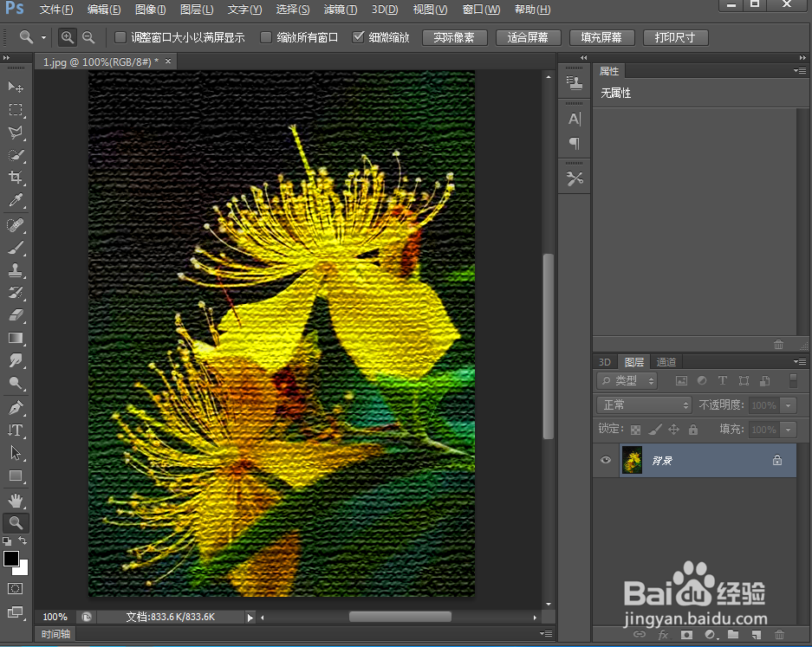The image size is (812, 647).
Task: Open the 选择(S) menu
Action: pyautogui.click(x=293, y=10)
